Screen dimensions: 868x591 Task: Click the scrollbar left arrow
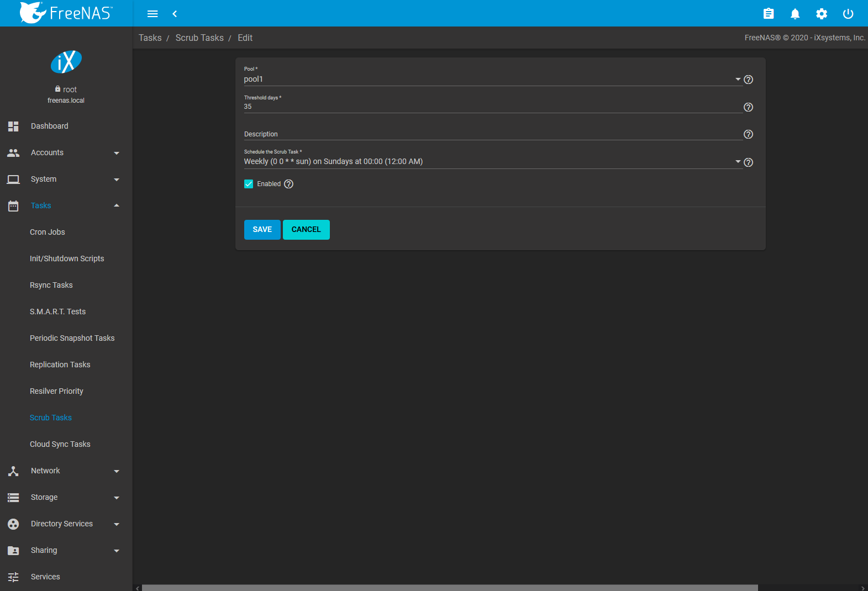click(x=138, y=588)
